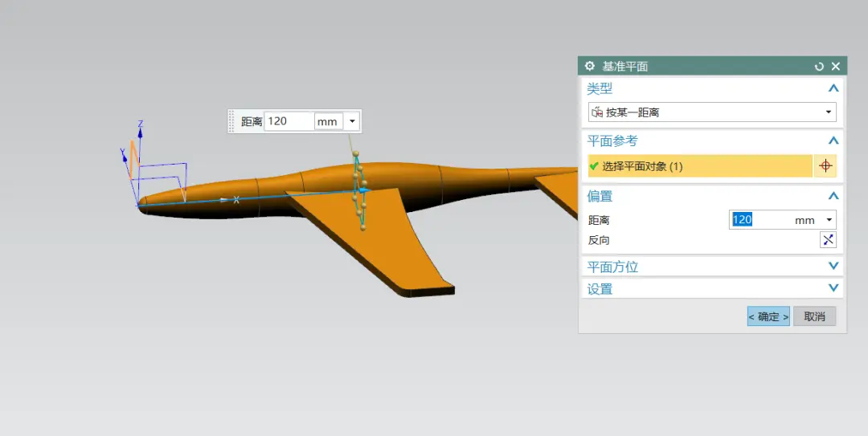The height and width of the screenshot is (436, 868).
Task: Toggle the 反向 reverse direction button
Action: click(x=828, y=239)
